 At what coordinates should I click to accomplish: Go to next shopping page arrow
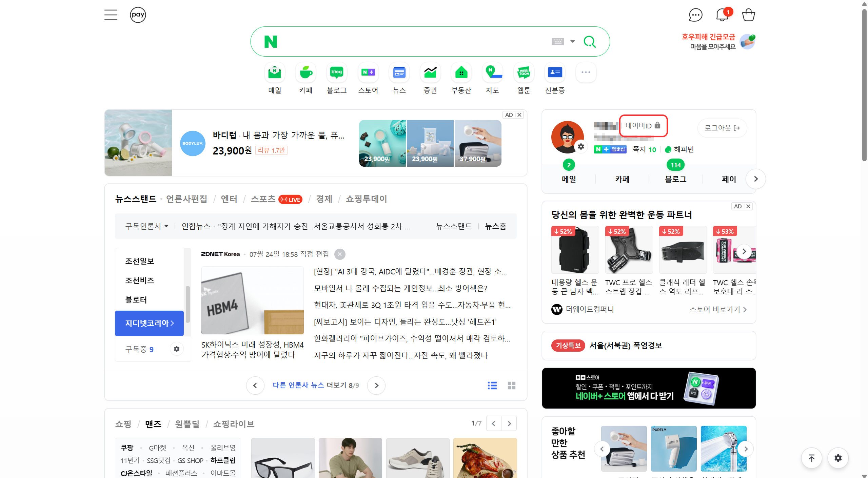point(509,423)
